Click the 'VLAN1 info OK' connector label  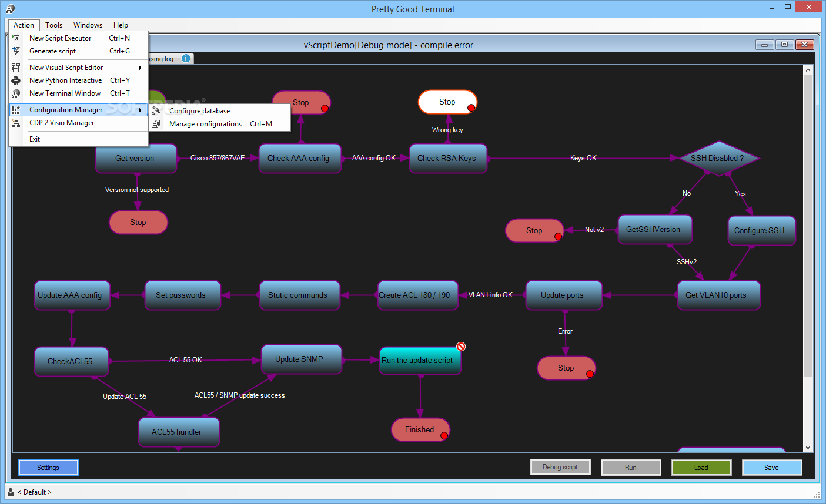click(490, 295)
